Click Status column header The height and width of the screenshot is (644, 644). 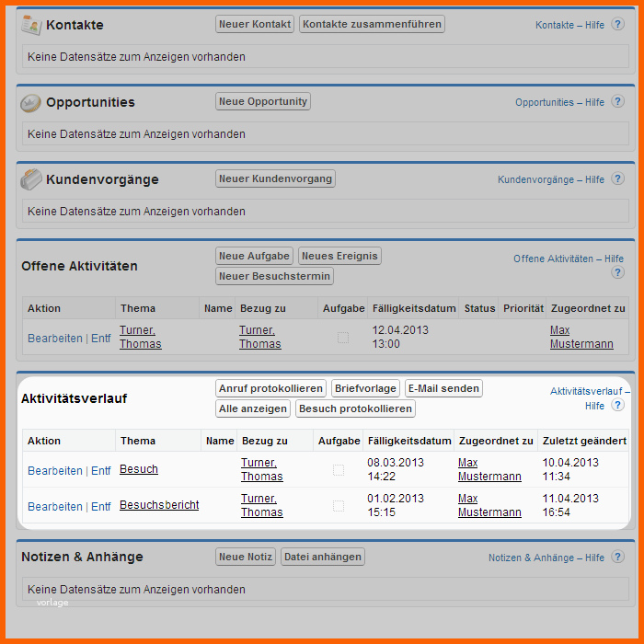tap(479, 308)
